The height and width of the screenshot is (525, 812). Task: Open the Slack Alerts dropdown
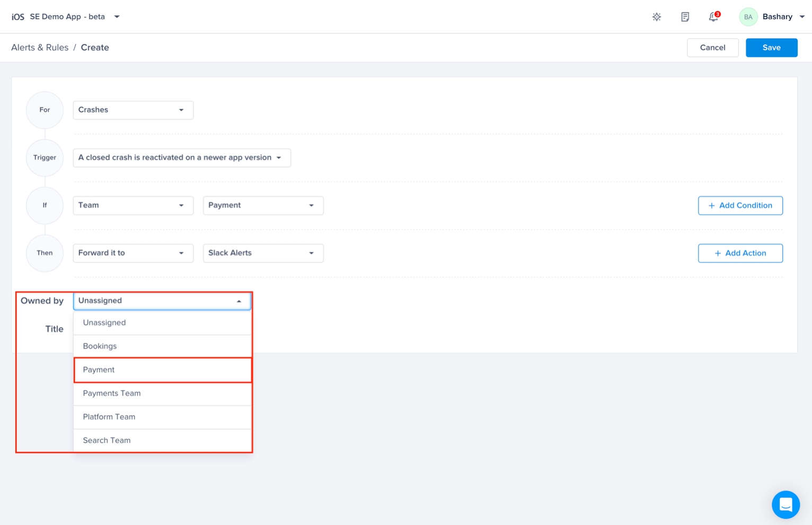[263, 253]
